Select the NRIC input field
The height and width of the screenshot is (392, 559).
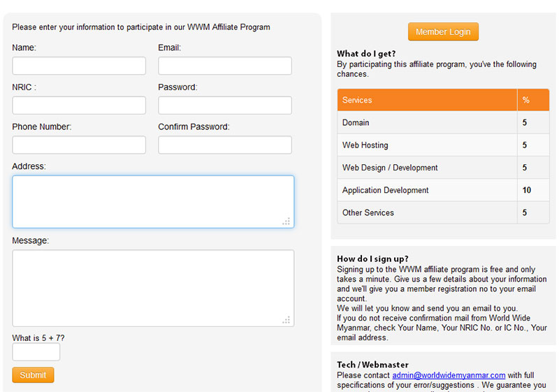pos(79,106)
